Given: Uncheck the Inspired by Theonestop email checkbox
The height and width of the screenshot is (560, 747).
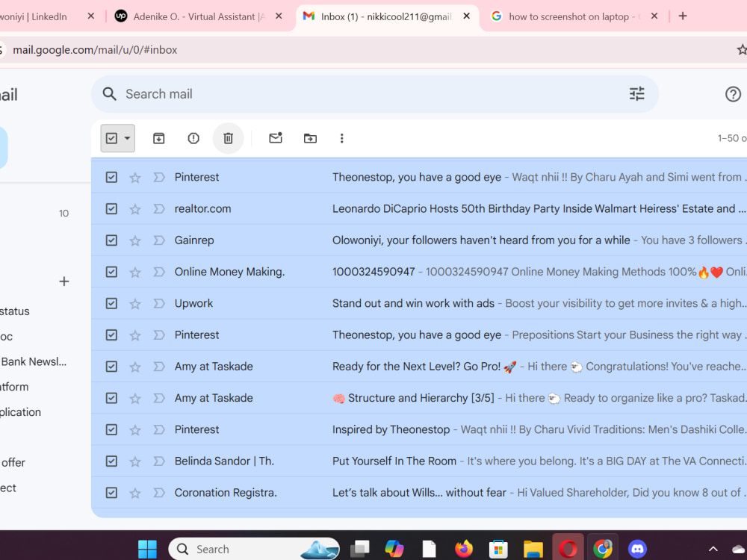Looking at the screenshot, I should click(x=111, y=429).
